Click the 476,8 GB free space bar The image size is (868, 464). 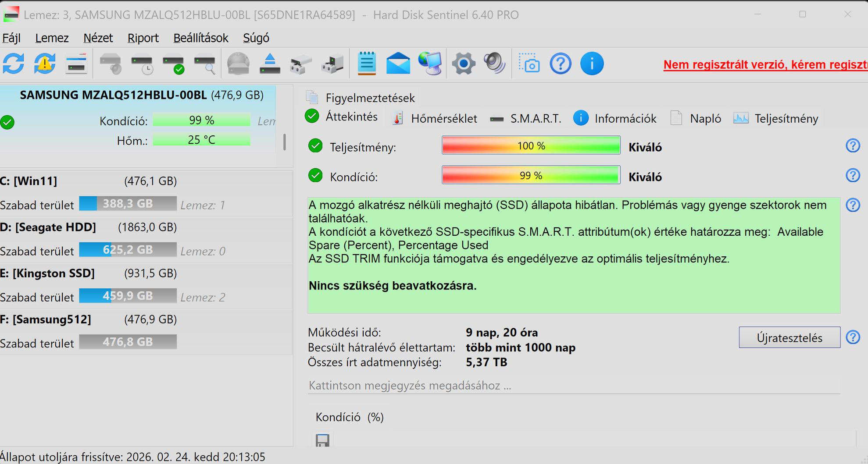click(128, 342)
